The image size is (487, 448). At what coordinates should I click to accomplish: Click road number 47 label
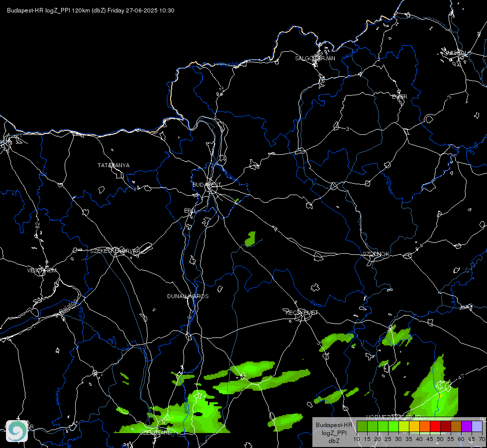(461, 377)
